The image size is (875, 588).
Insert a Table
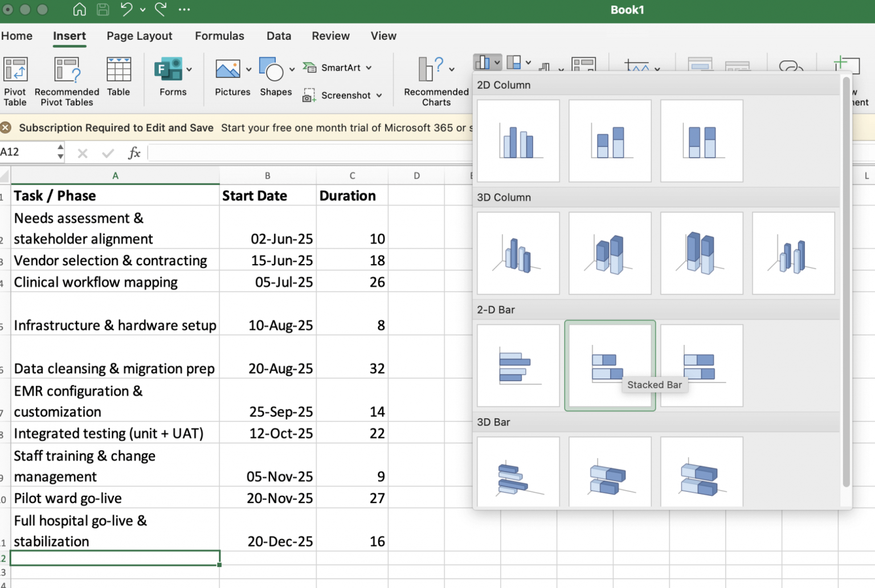pos(118,80)
